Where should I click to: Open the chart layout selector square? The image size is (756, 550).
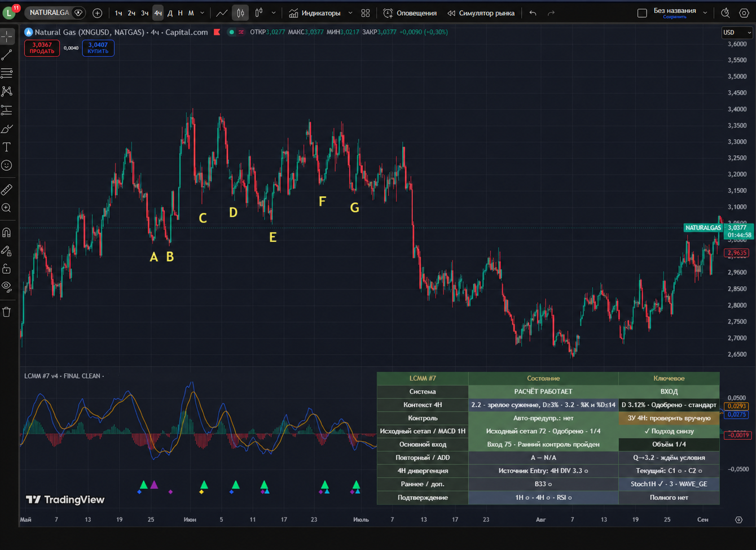(x=642, y=12)
